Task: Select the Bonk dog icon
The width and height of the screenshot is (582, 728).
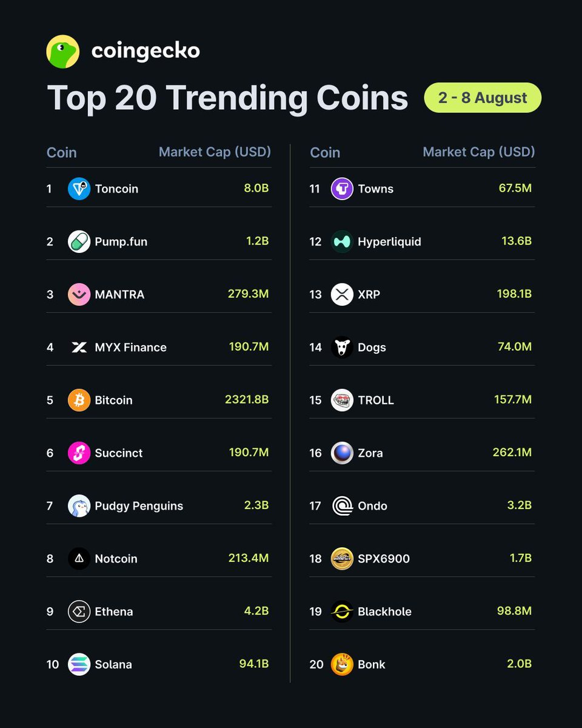Action: 342,664
